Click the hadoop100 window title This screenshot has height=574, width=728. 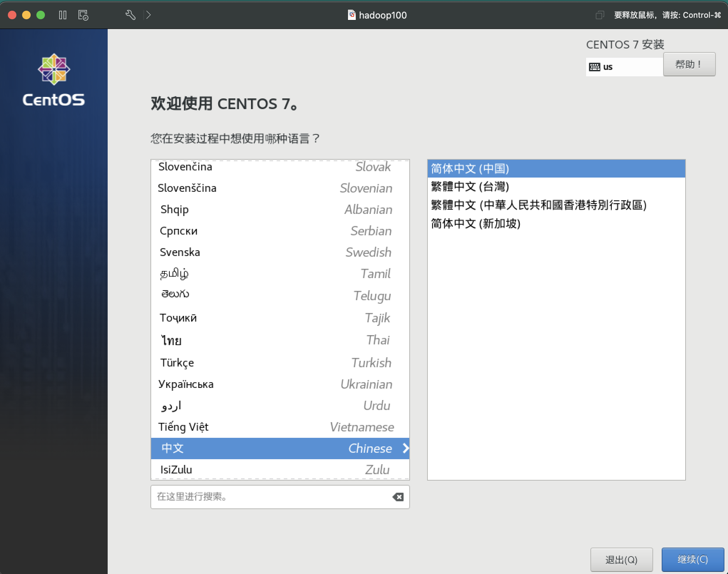(x=383, y=15)
